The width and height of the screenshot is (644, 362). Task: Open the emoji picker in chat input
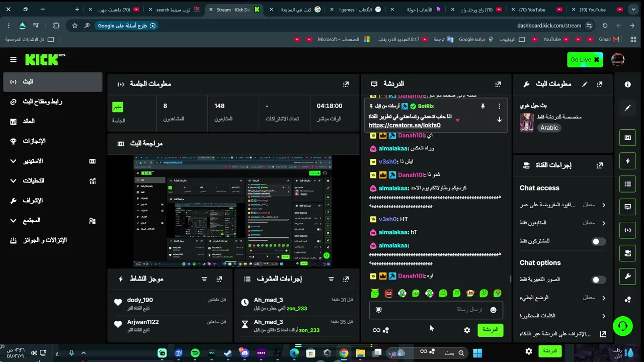pyautogui.click(x=493, y=310)
